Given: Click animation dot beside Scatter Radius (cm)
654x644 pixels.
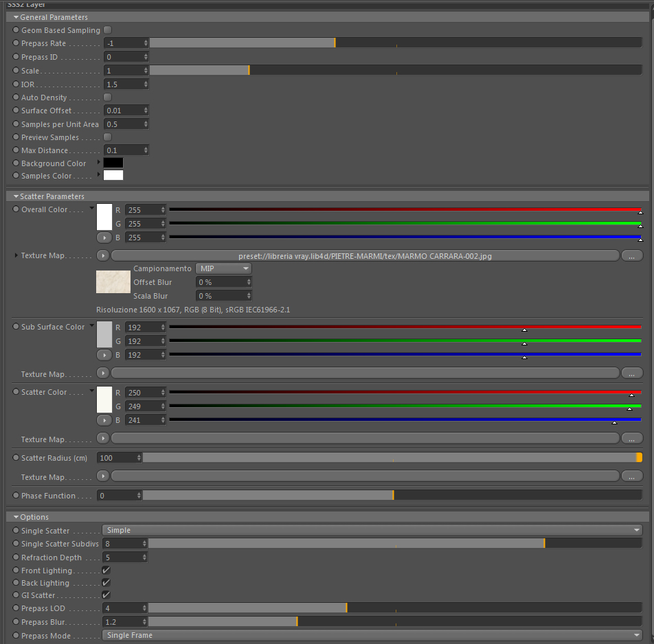Looking at the screenshot, I should coord(16,458).
